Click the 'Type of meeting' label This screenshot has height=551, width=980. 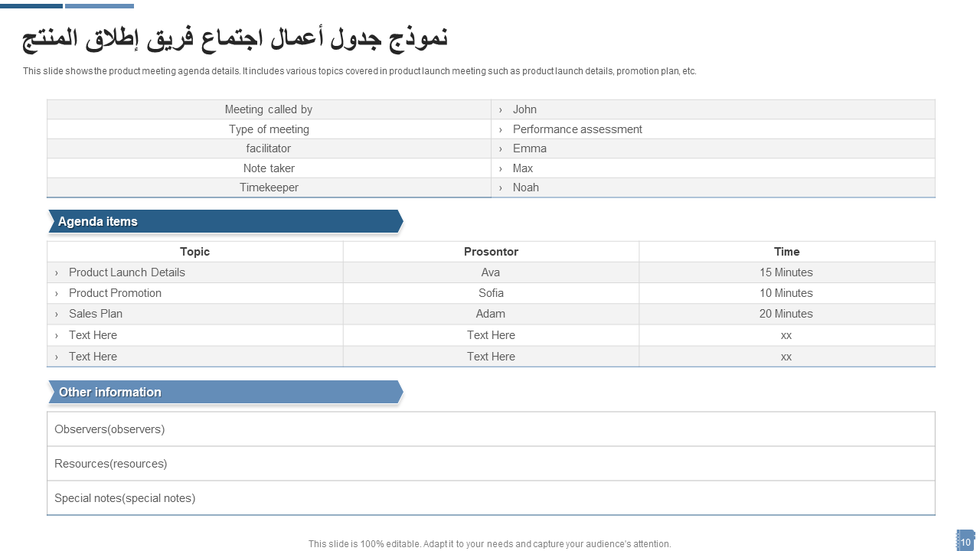[269, 129]
